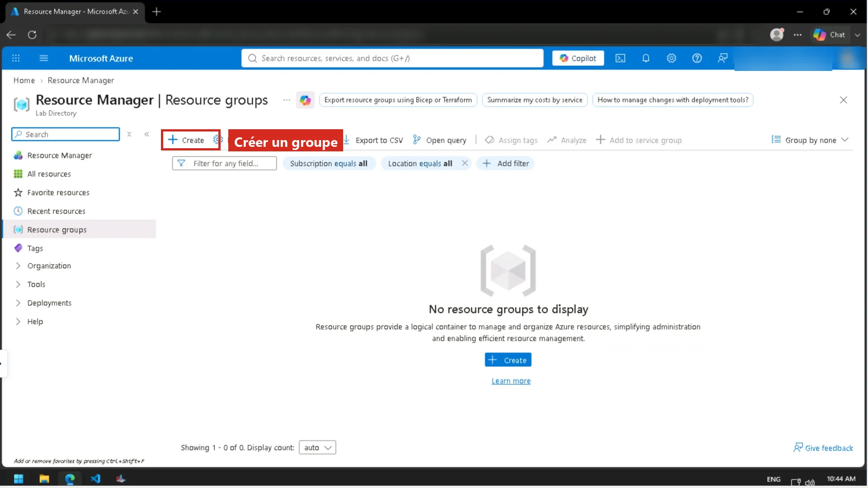Click Analyze in toolbar
This screenshot has width=868, height=488.
click(x=567, y=140)
